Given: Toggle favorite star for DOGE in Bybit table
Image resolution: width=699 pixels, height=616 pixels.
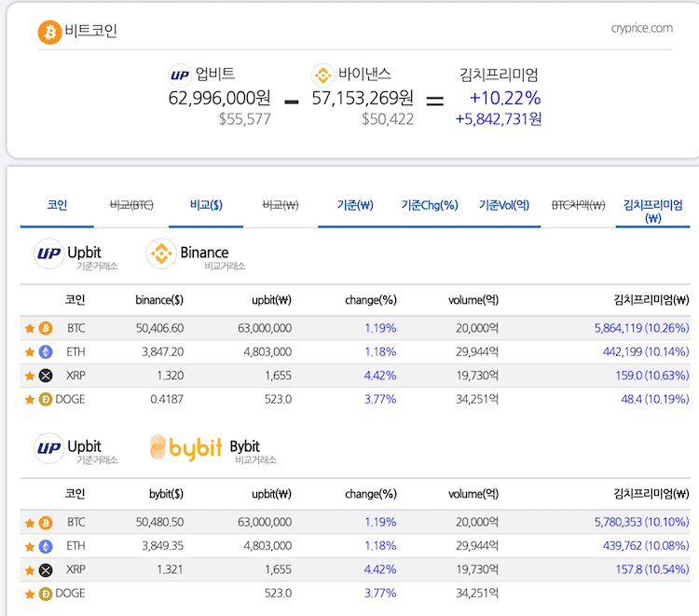Looking at the screenshot, I should tap(30, 594).
